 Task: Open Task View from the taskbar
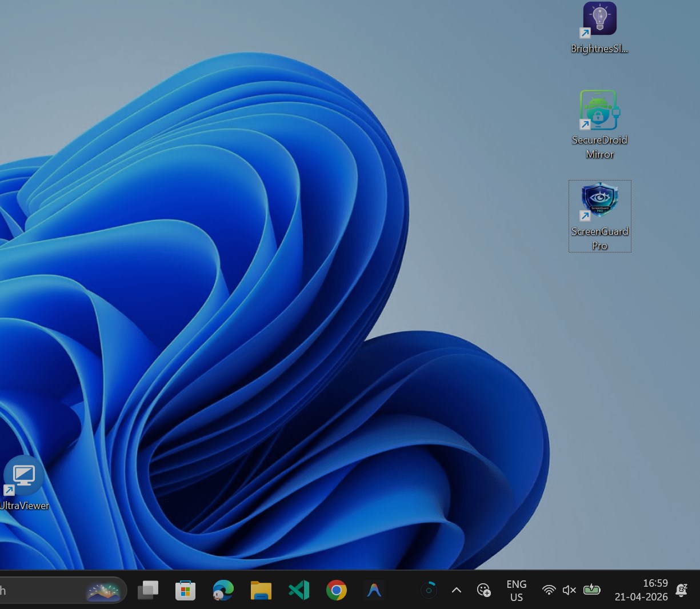(x=148, y=590)
